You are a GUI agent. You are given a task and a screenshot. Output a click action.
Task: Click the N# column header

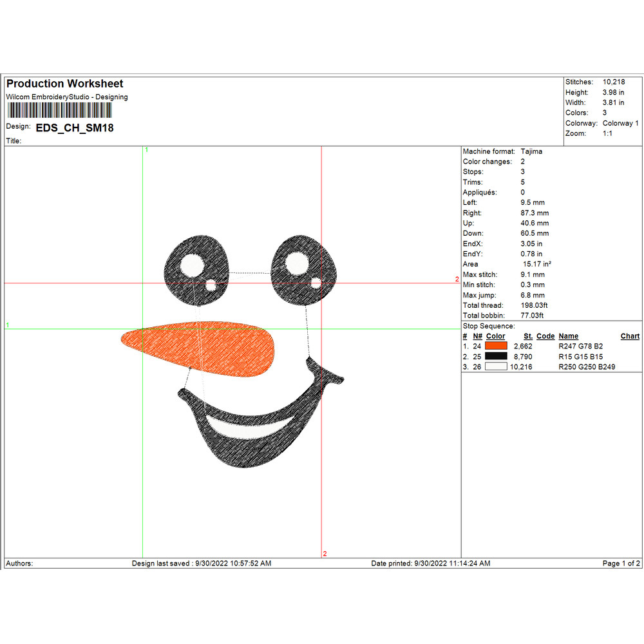(x=477, y=336)
